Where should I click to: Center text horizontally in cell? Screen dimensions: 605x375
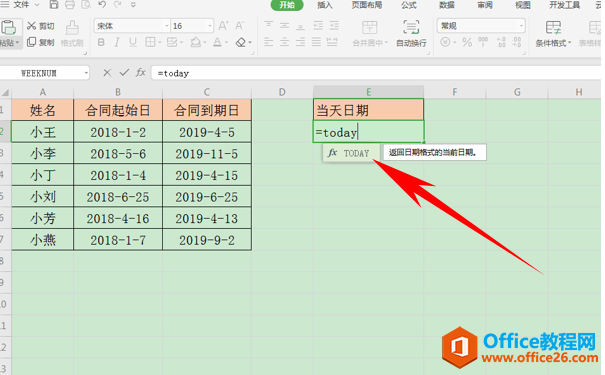pyautogui.click(x=284, y=42)
